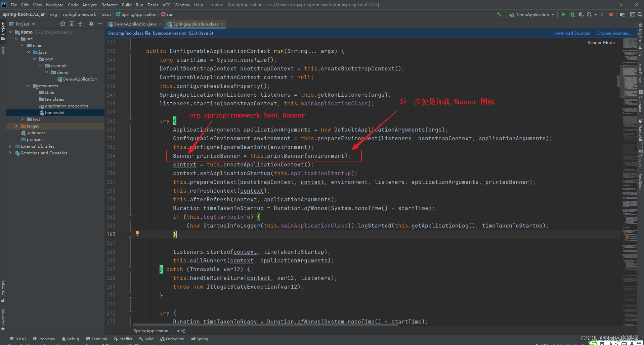The height and width of the screenshot is (345, 644).
Task: Click the light bulb intention icon on line 163
Action: (x=137, y=233)
